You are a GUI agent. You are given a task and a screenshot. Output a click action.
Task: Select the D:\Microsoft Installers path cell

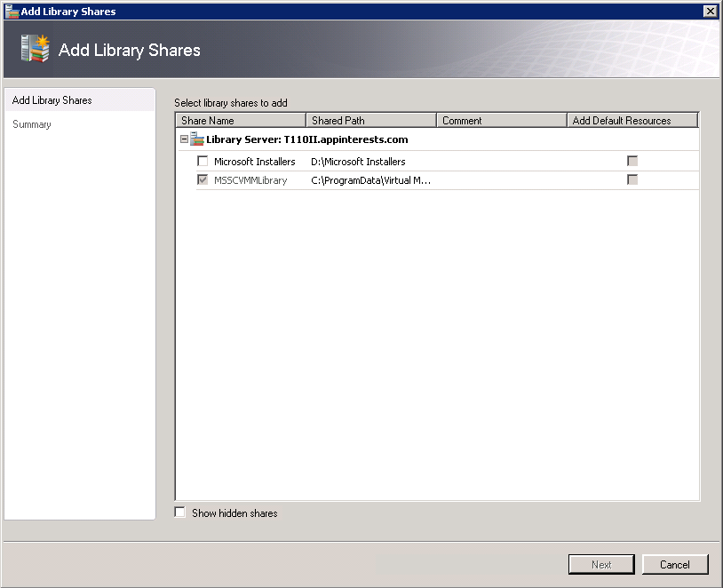tap(358, 162)
